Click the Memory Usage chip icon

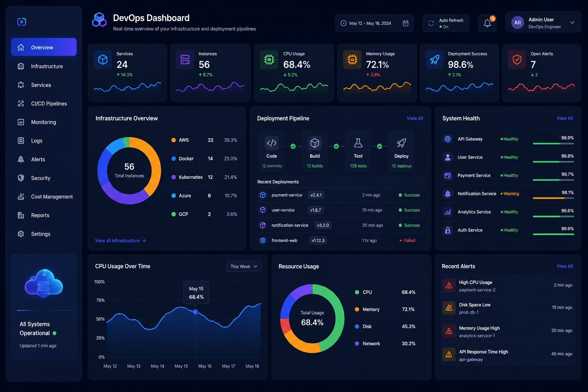352,60
